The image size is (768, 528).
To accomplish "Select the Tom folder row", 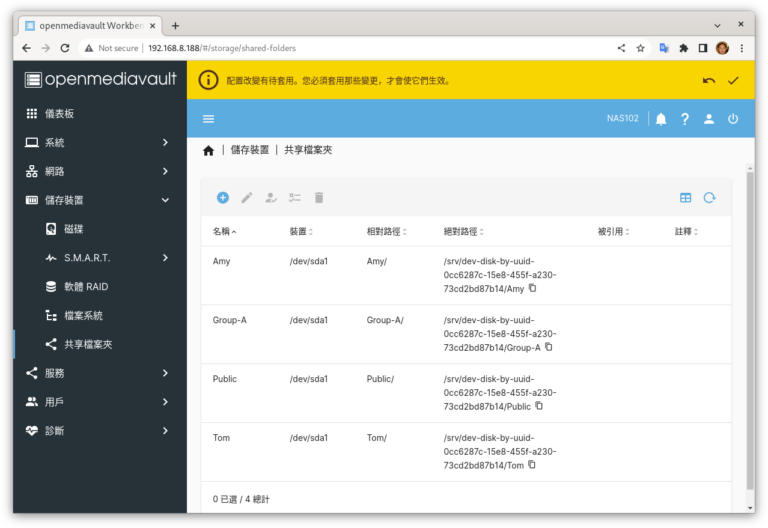I will (x=466, y=452).
